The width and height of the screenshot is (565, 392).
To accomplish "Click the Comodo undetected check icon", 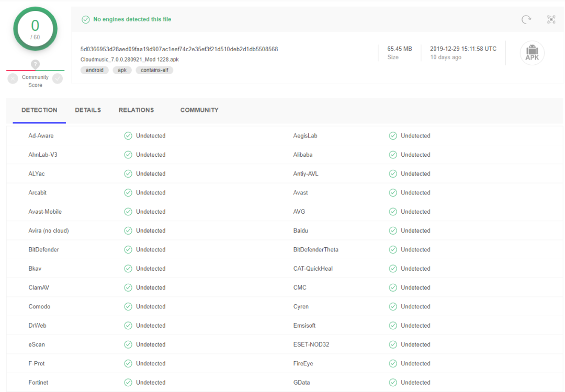I will (x=128, y=306).
